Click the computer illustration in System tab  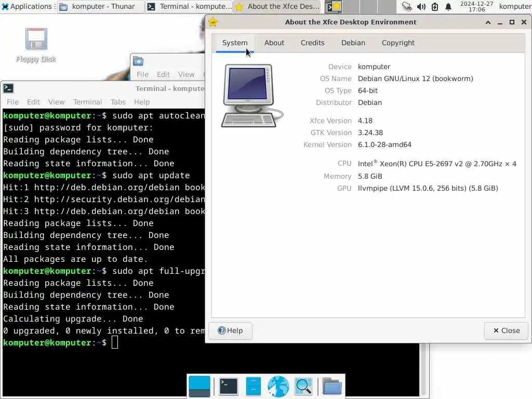pos(252,96)
